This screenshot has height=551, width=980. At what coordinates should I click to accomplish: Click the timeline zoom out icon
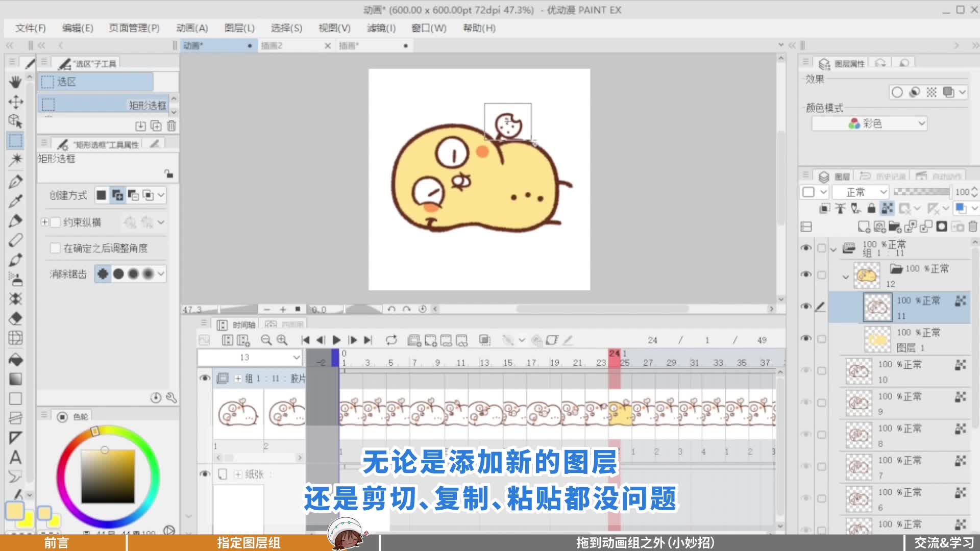coord(266,340)
